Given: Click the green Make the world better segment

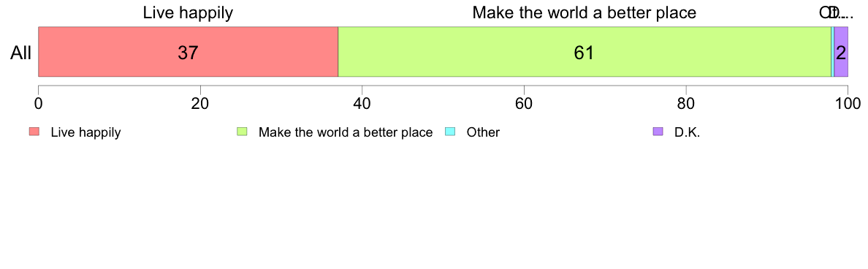Looking at the screenshot, I should click(585, 51).
